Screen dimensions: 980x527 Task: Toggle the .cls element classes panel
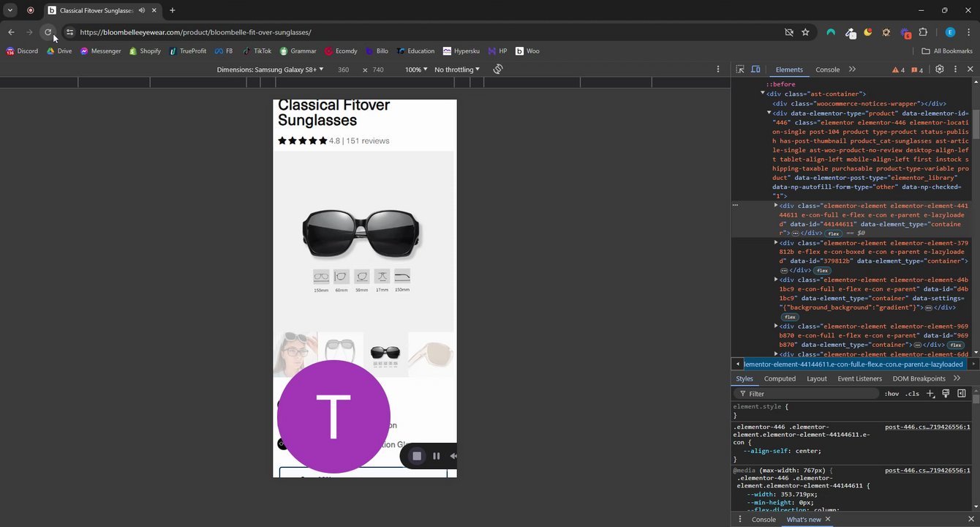coord(912,394)
